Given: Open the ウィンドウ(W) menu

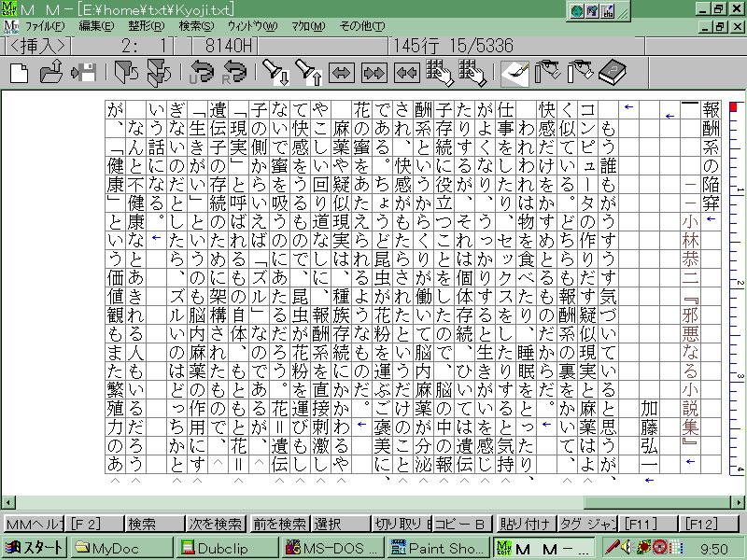Looking at the screenshot, I should [252, 26].
